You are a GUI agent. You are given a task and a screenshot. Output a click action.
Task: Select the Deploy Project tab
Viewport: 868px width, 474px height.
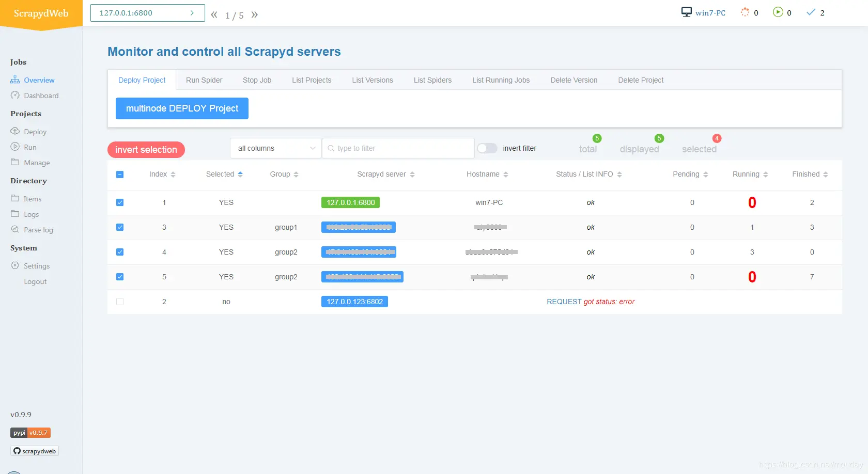point(142,80)
